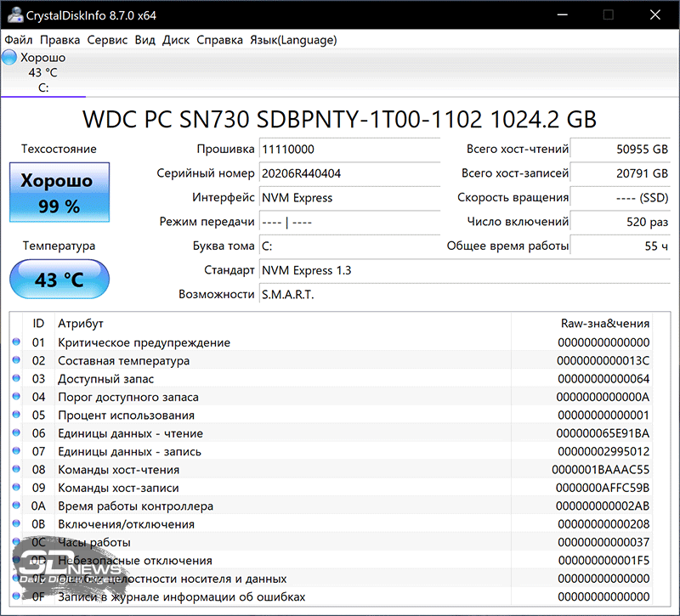Click the serial number field 20206R440404

tap(349, 173)
